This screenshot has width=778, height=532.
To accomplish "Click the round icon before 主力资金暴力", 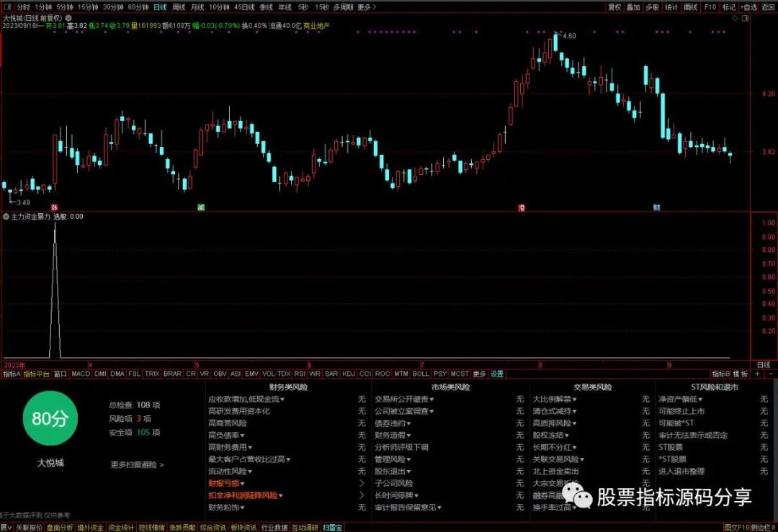I will tap(6, 217).
